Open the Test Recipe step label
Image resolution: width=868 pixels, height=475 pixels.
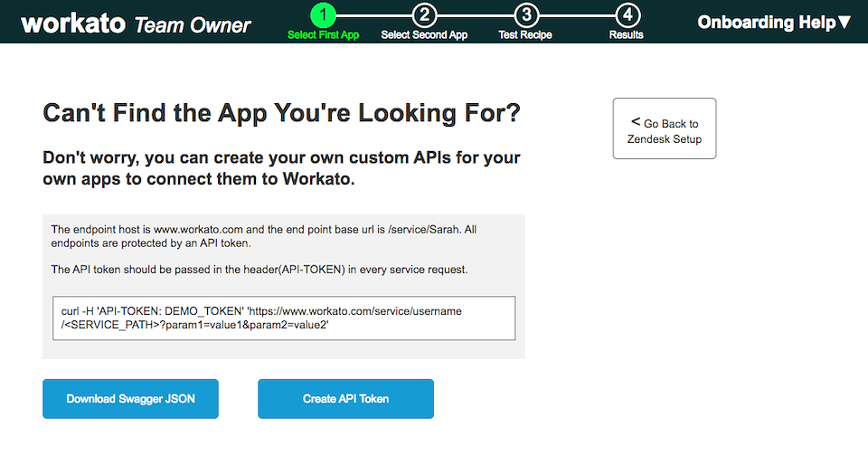[x=525, y=35]
